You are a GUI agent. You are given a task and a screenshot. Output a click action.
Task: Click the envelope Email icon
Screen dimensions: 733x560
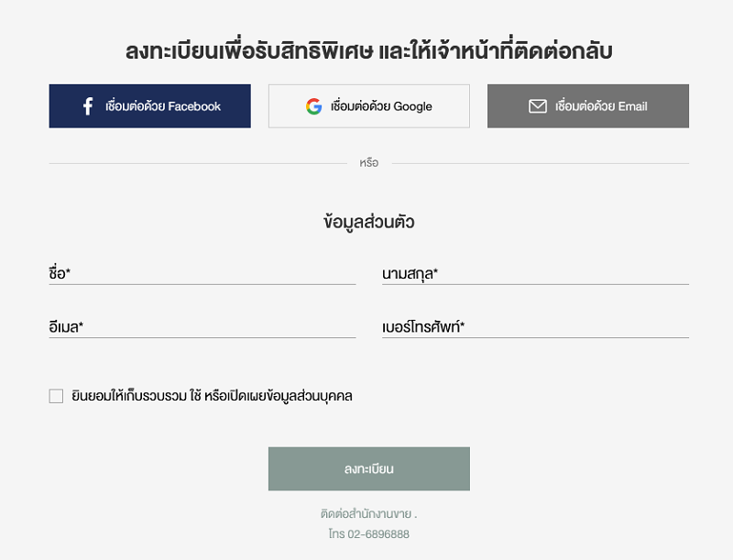538,106
